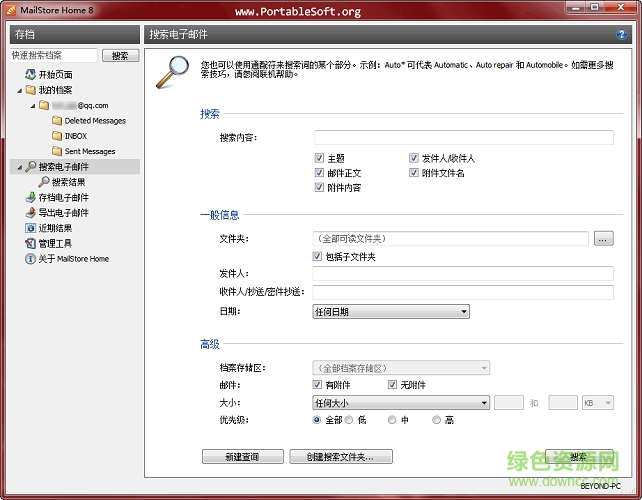
Task: Select the INBOX folder in tree
Action: (x=76, y=136)
